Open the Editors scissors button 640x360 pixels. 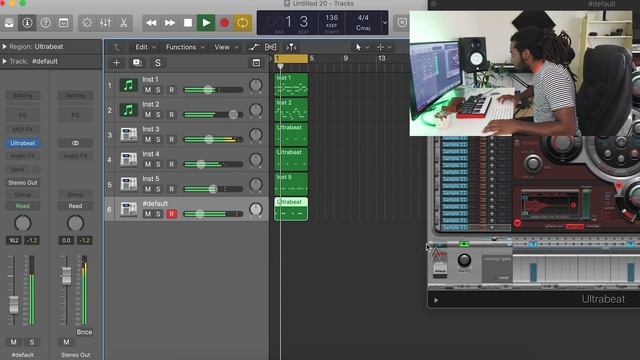124,23
